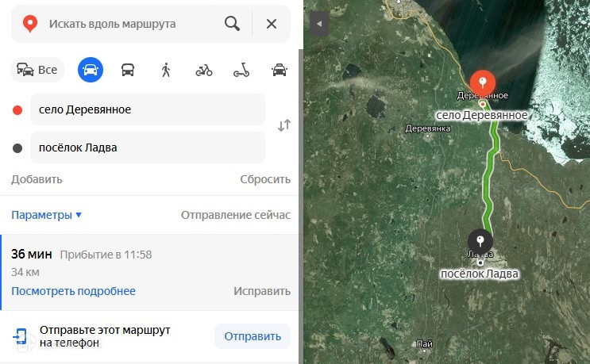Swap start and destination points
Image resolution: width=590 pixels, height=364 pixels.
click(284, 125)
